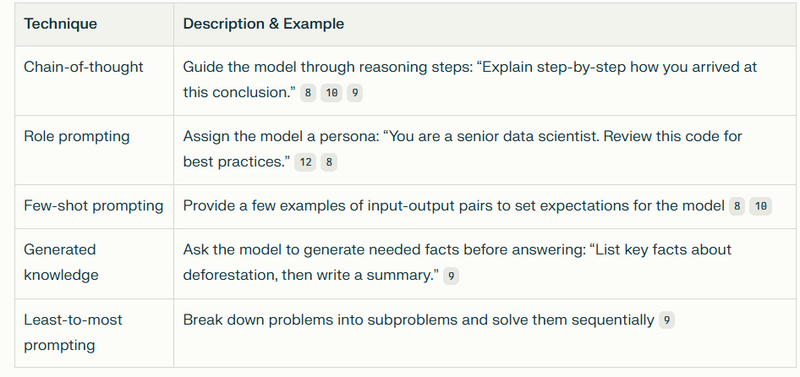
Task: Open citation 9 in the Chain-of-thought row
Action: tap(355, 93)
